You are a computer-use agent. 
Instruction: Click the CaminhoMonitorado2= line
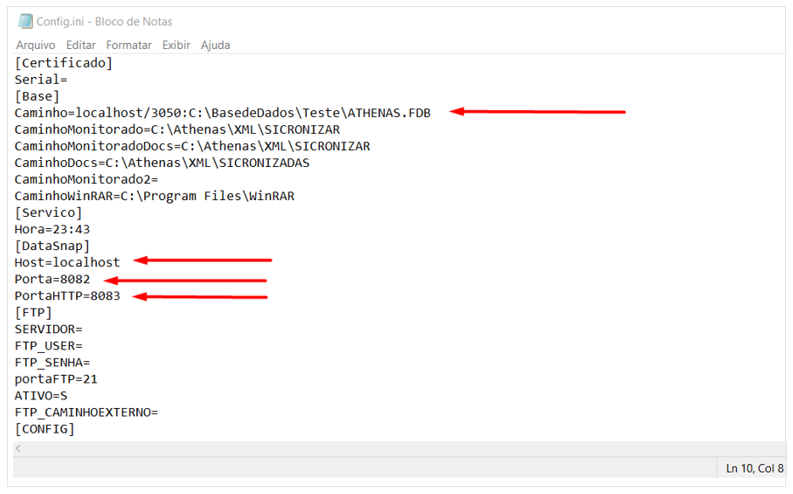tap(86, 179)
